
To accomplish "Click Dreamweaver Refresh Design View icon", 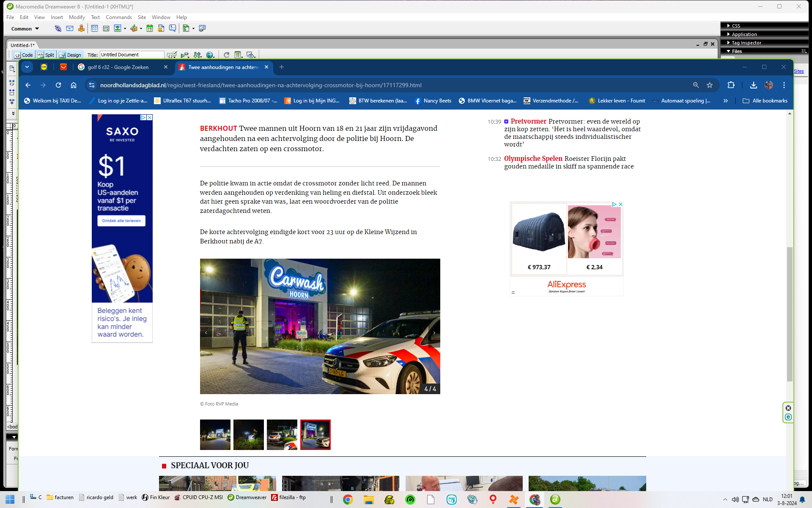I will pyautogui.click(x=226, y=55).
